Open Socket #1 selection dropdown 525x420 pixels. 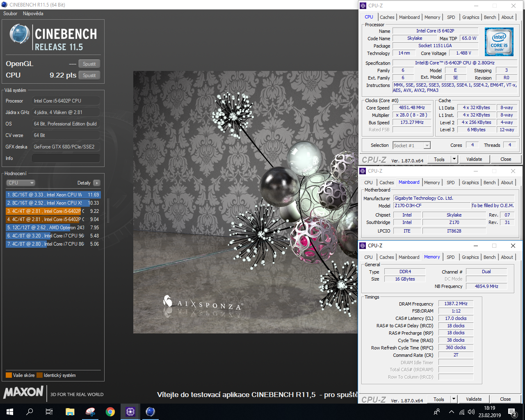[x=411, y=145]
